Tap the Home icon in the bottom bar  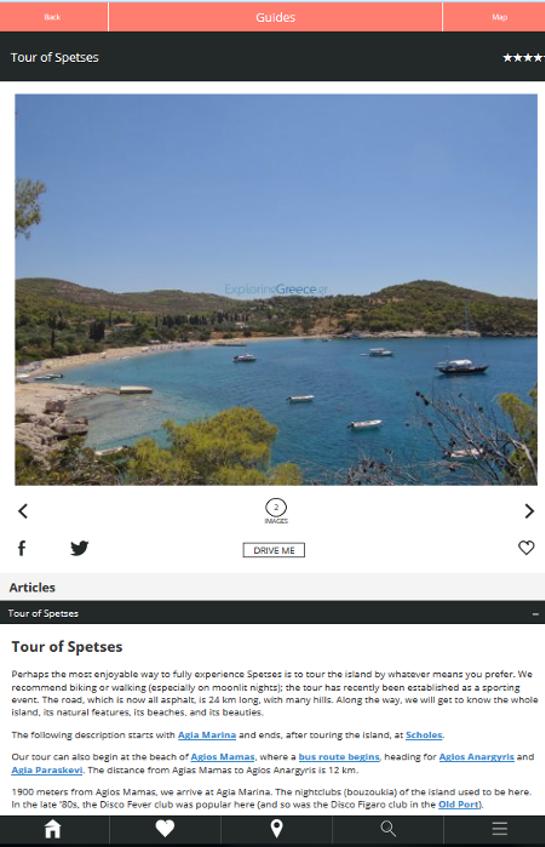[52, 829]
